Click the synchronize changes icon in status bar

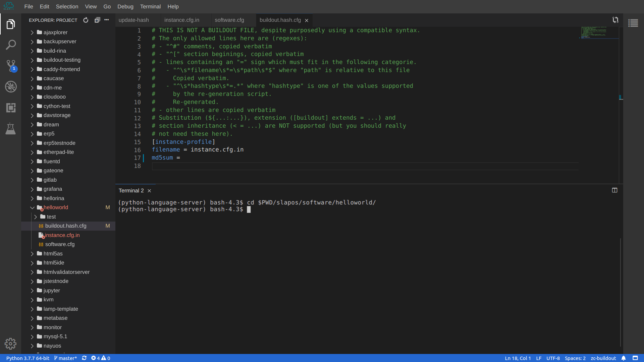point(84,358)
